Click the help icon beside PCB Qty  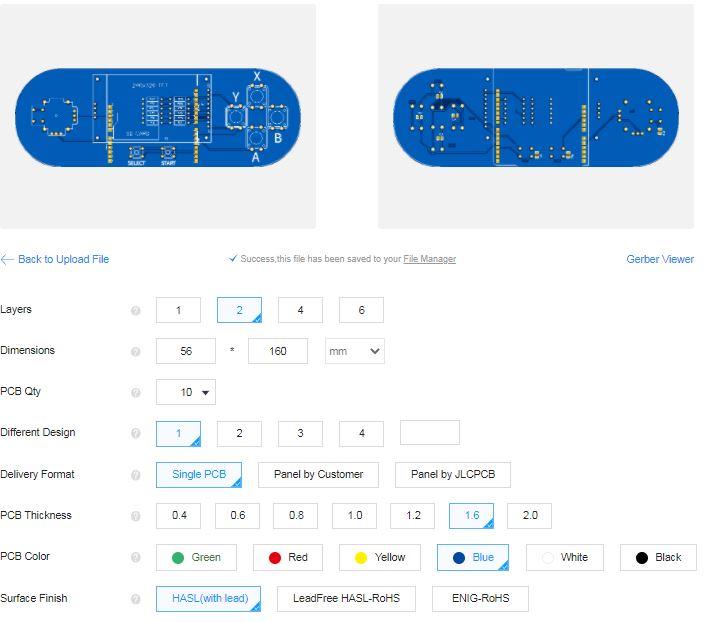coord(136,393)
